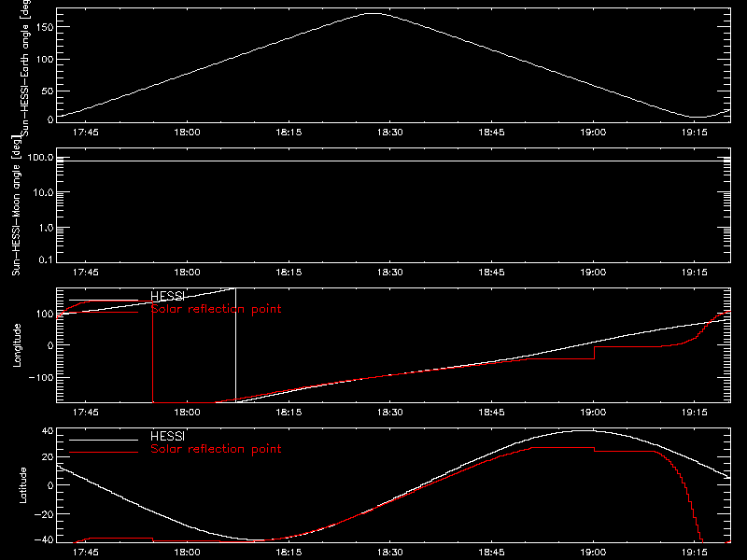Select HESSI legend label in Latitude plot
This screenshot has height=560, width=747.
(167, 436)
